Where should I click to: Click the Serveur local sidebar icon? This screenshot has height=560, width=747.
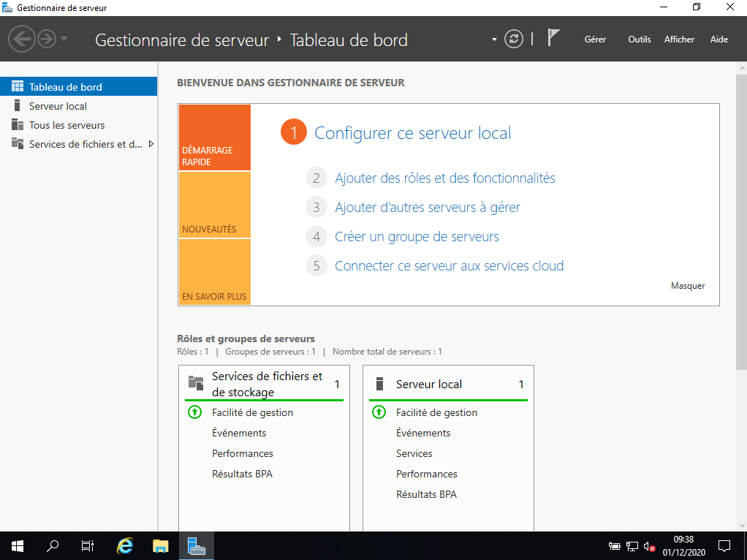click(x=17, y=105)
